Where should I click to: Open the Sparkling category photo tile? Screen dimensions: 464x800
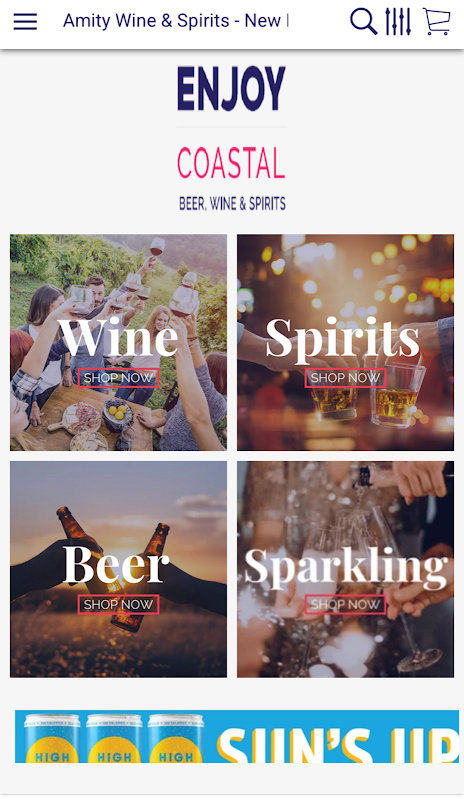pyautogui.click(x=345, y=569)
